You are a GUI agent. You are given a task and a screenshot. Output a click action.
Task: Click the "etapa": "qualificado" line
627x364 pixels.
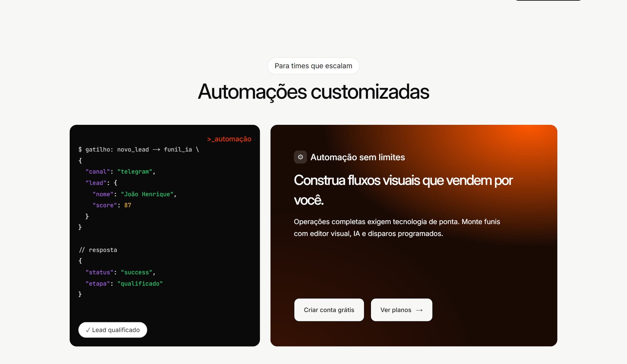coord(124,284)
